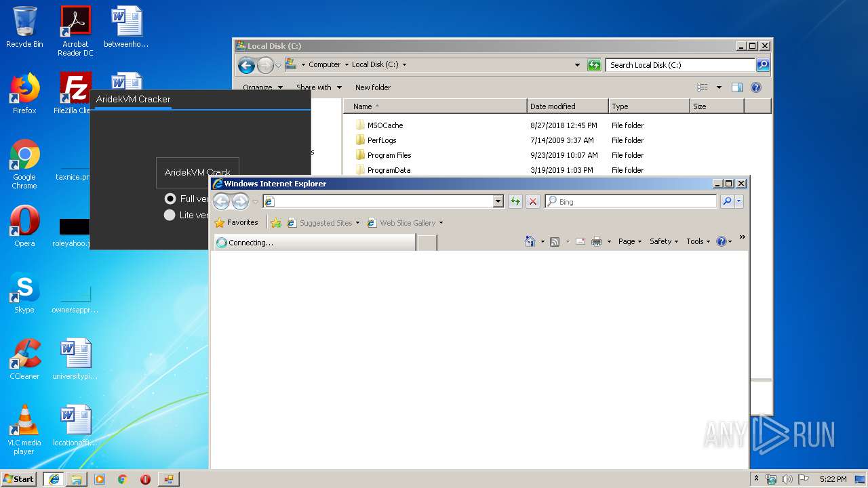Viewport: 868px width, 488px height.
Task: Click the Search Local Disk (C:) field
Action: pos(680,65)
